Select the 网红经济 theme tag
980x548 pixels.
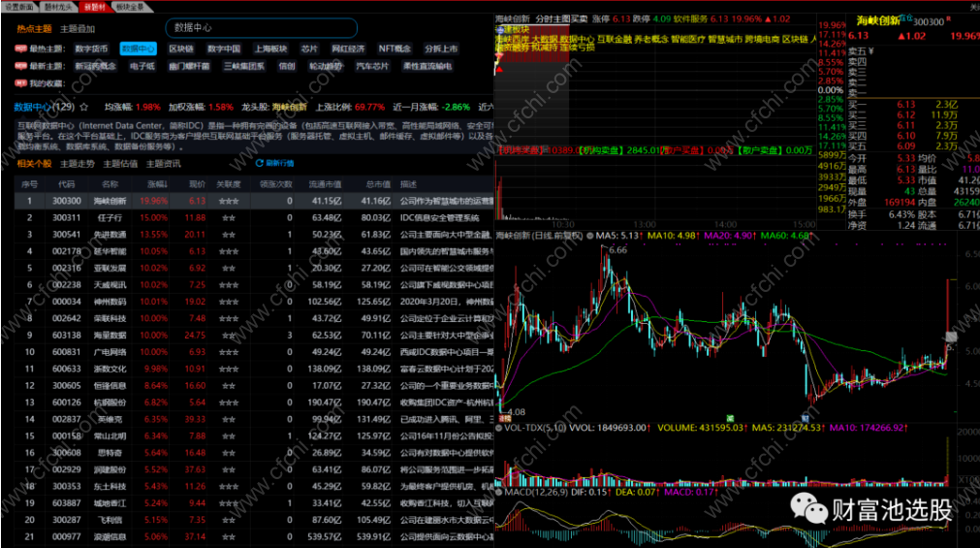click(x=348, y=48)
